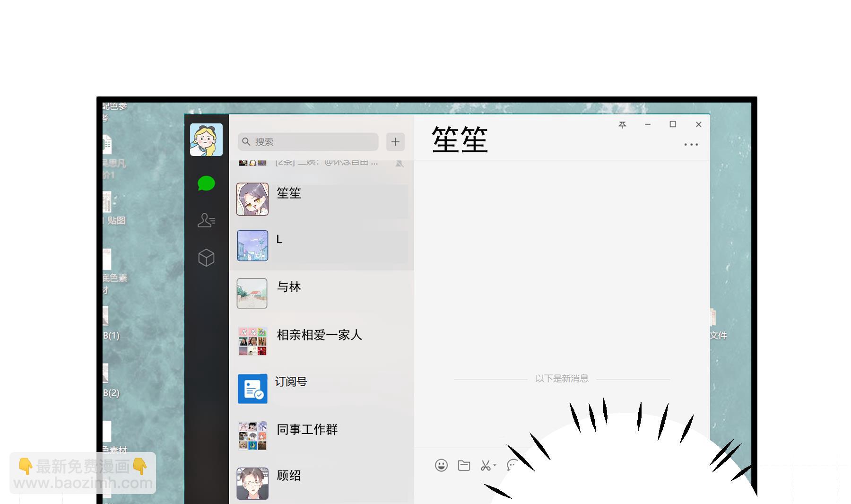
Task: Click your profile avatar at top left
Action: pos(206,140)
